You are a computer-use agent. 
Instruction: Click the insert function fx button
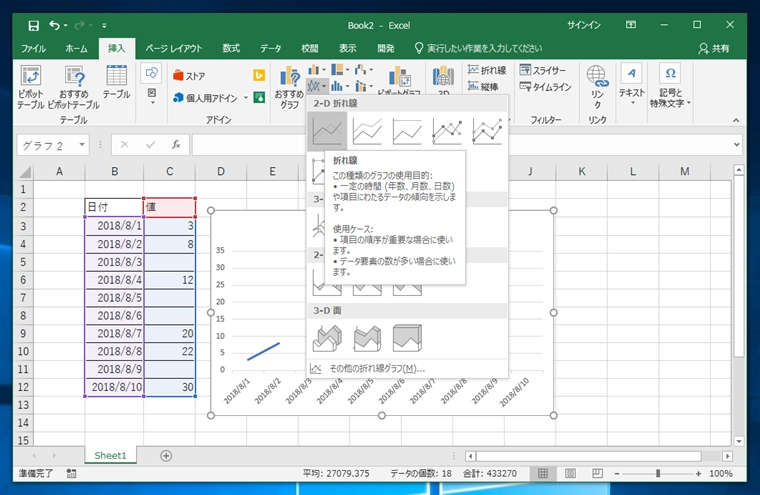[176, 144]
